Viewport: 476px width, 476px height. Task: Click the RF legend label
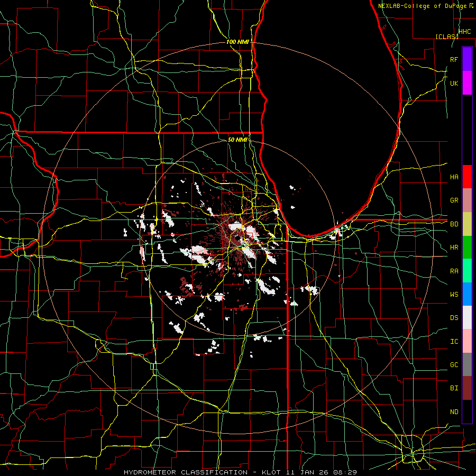[454, 59]
